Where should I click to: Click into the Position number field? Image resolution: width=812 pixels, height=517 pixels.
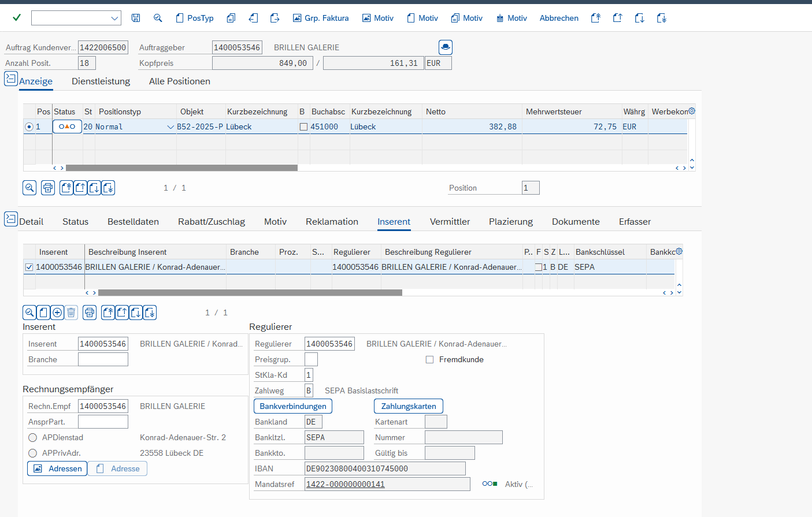point(531,188)
